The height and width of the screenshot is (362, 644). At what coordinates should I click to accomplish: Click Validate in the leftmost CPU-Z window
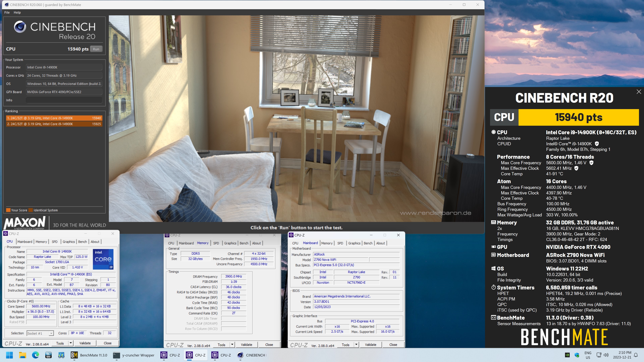point(85,343)
